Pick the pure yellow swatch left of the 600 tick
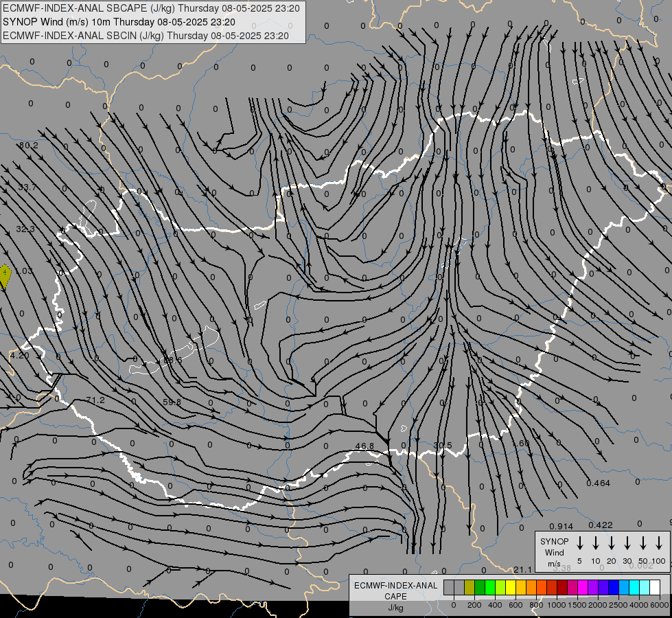The width and height of the screenshot is (672, 618). 511,587
